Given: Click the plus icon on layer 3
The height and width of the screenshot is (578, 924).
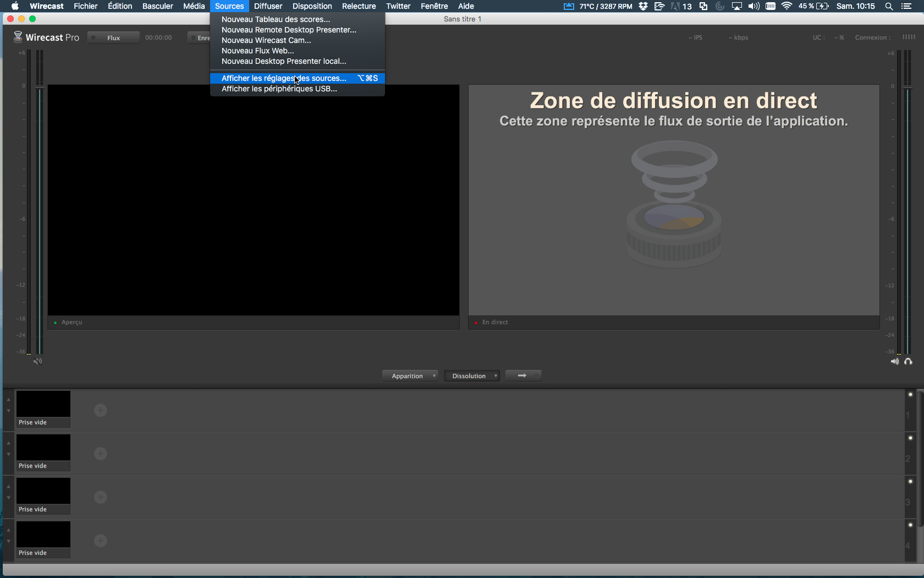Looking at the screenshot, I should tap(100, 497).
